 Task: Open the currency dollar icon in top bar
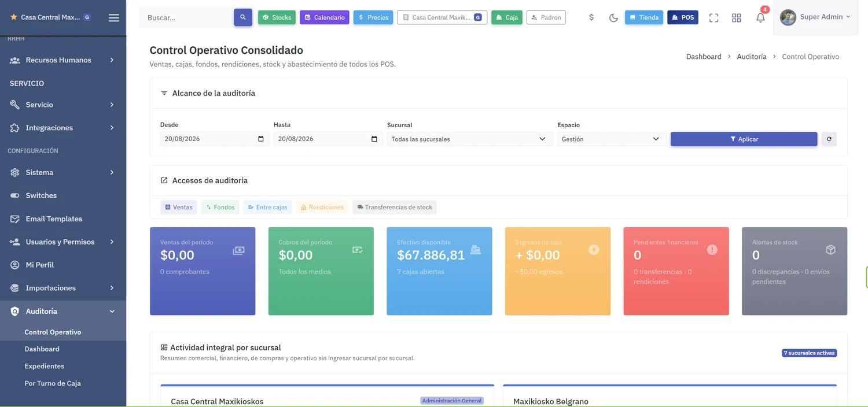coord(591,17)
